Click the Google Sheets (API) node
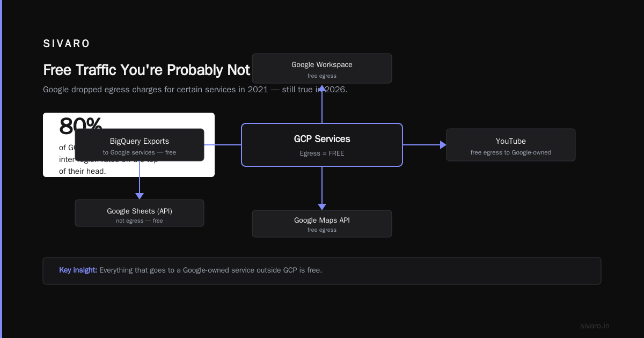 (140, 213)
